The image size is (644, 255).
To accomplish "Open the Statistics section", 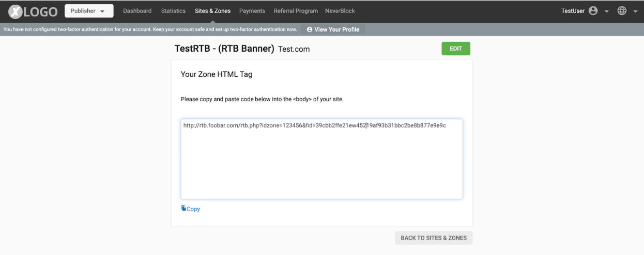I will coord(173,11).
